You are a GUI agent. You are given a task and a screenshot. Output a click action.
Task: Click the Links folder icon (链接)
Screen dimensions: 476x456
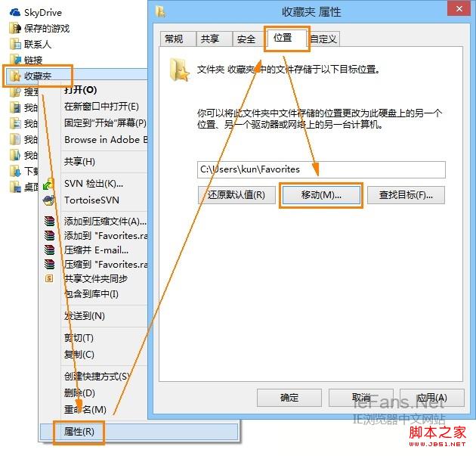click(x=15, y=60)
